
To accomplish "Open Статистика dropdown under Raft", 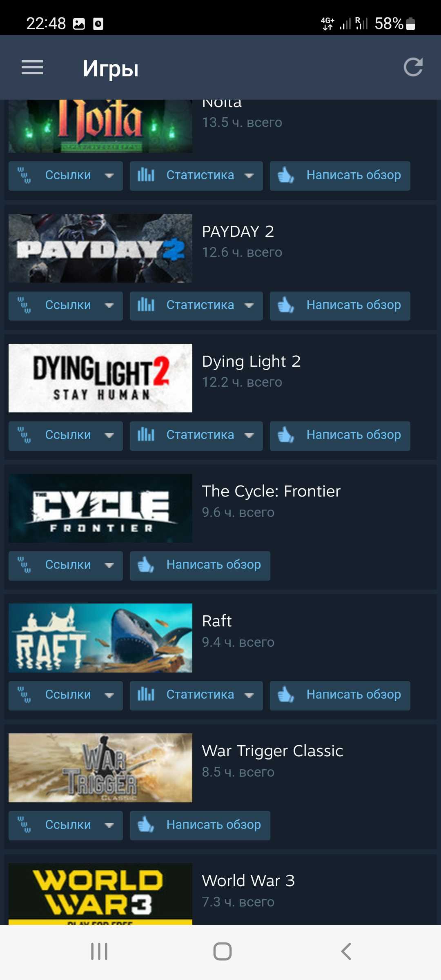I will click(x=196, y=695).
